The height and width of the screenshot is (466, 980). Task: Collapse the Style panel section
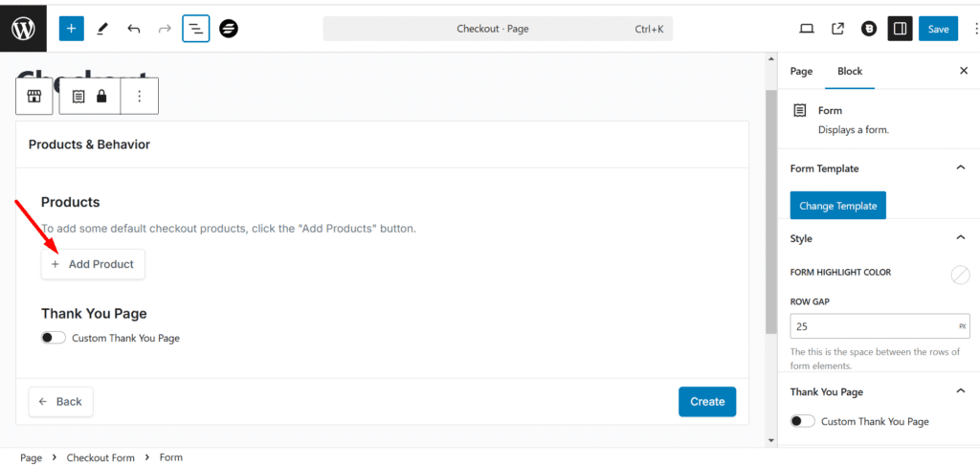(x=961, y=238)
